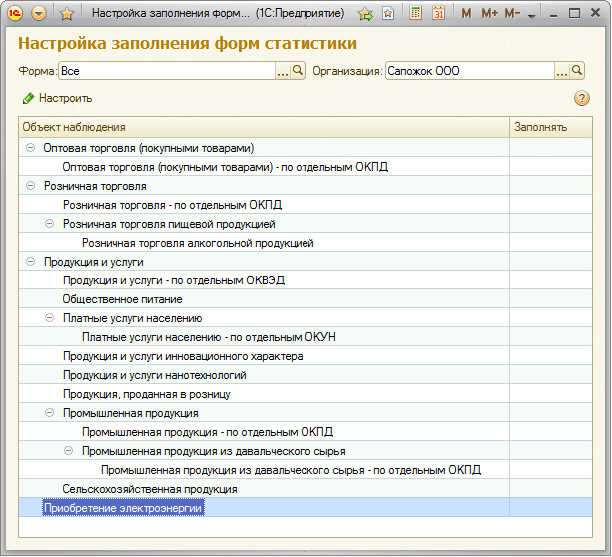
Task: Click the magnifier icon beside the Организация field
Action: pos(577,71)
